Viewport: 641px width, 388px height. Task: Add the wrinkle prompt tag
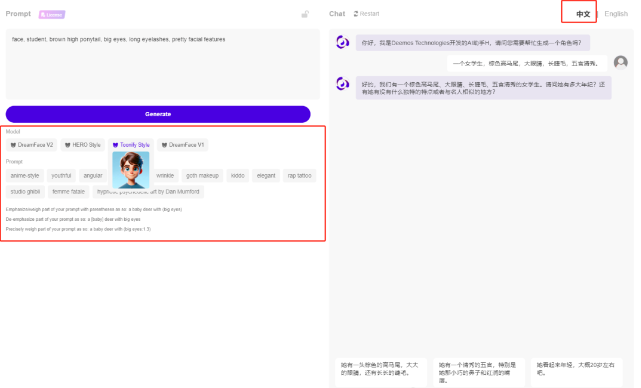[165, 175]
